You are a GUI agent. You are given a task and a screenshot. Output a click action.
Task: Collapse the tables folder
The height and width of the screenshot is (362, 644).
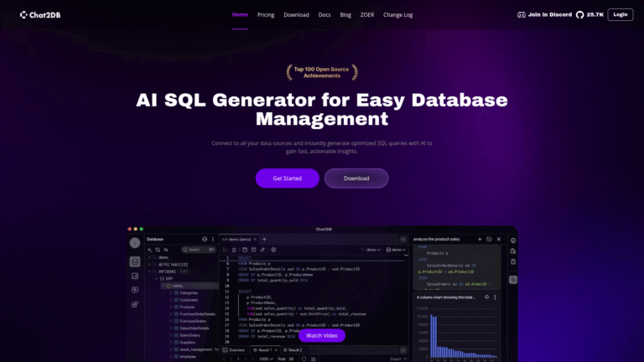point(164,286)
